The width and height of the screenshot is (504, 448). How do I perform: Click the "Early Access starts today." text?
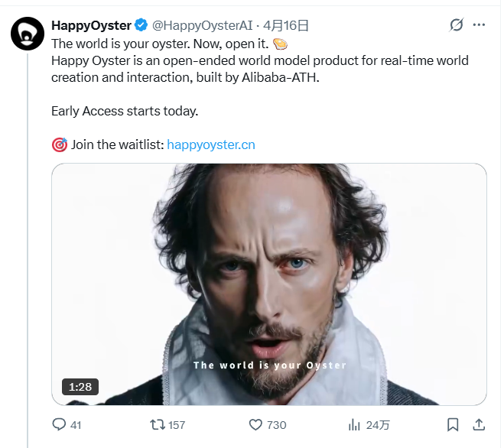(x=125, y=111)
